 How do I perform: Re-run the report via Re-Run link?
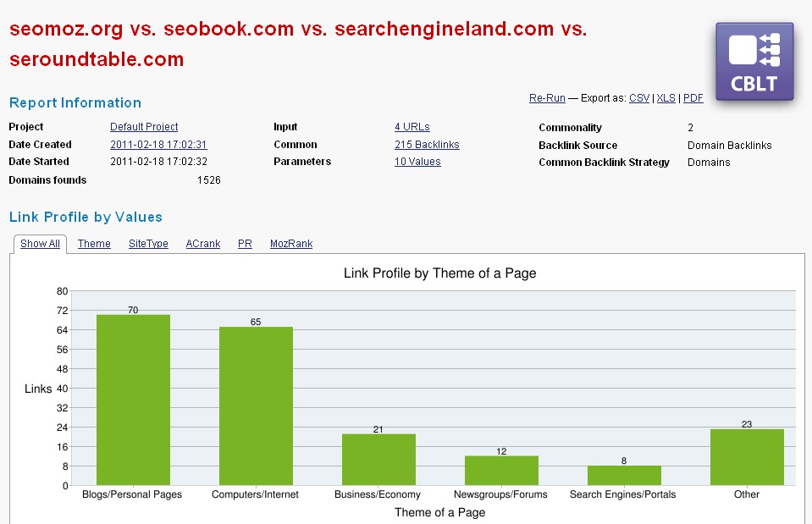(x=547, y=98)
